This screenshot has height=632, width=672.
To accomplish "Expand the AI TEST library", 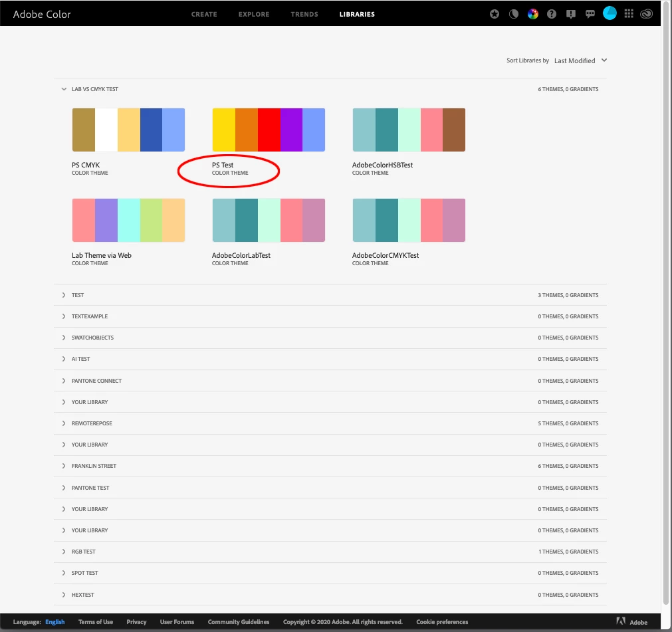I will tap(64, 359).
